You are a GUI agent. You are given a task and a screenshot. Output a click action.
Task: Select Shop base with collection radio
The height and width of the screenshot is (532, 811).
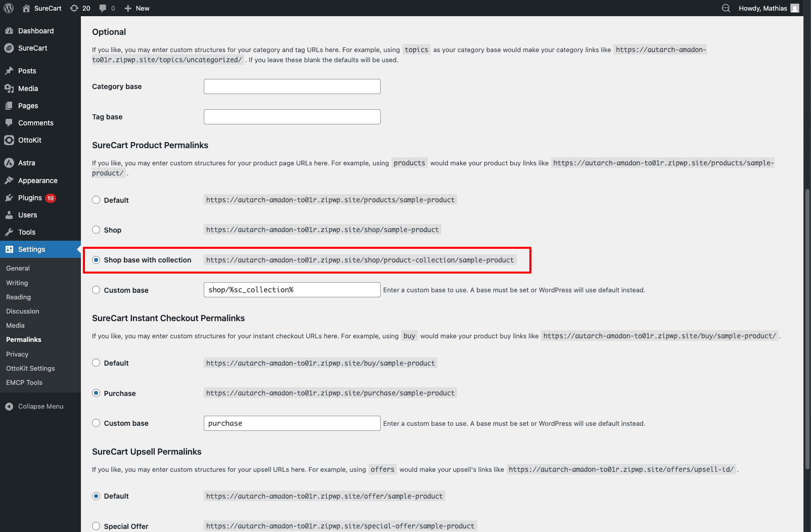(96, 260)
